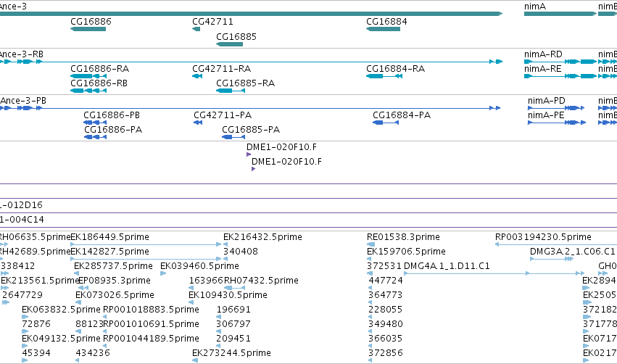Click the nimA-RE transcript
This screenshot has height=364, width=617.
[560, 76]
